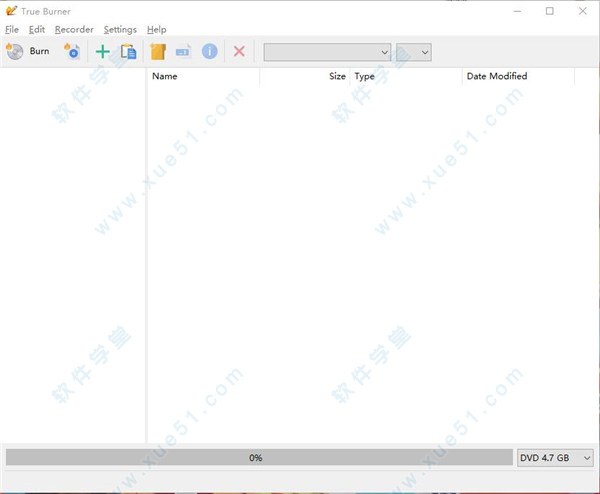Open the File menu
The image size is (600, 494).
tap(12, 29)
